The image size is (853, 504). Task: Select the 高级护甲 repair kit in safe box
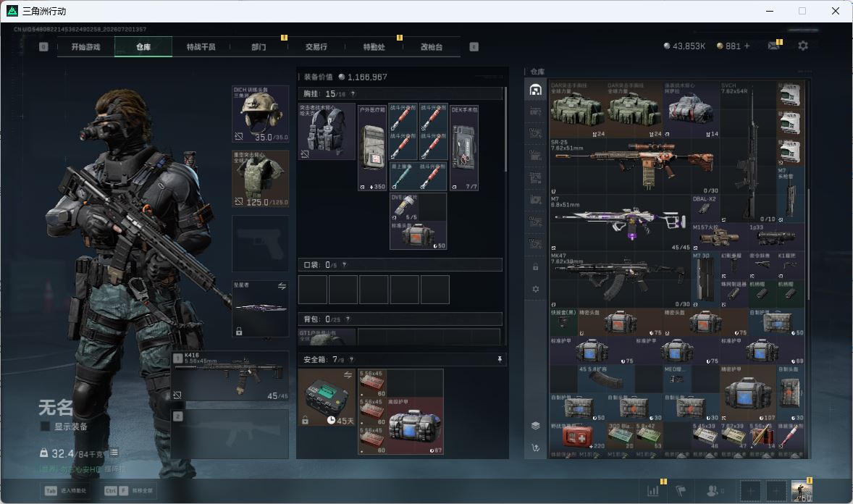tap(415, 426)
